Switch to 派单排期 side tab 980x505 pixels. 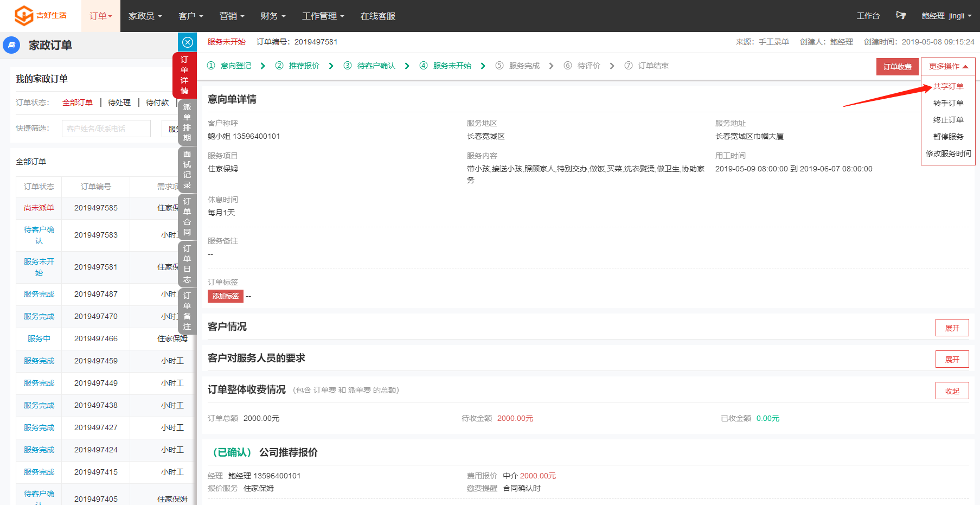(x=187, y=122)
